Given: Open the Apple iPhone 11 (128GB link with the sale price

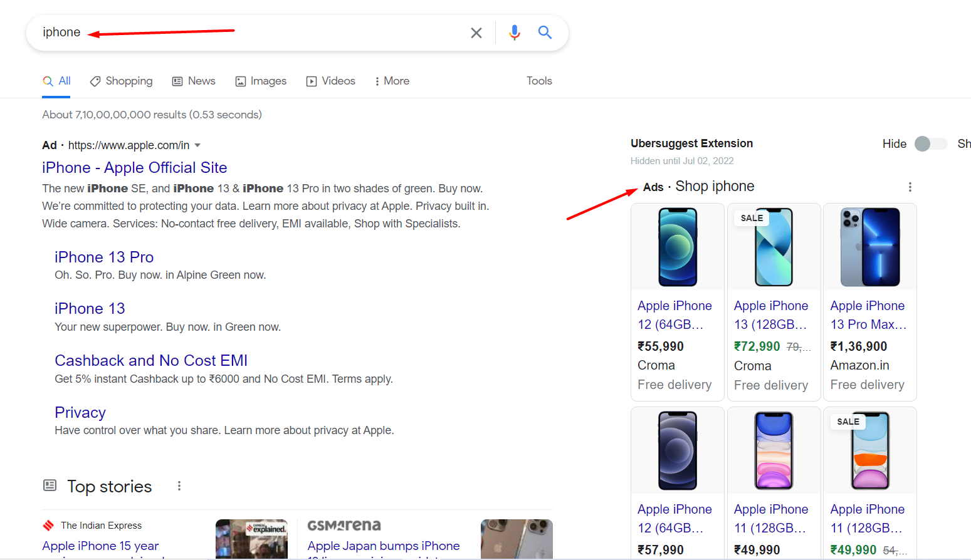Looking at the screenshot, I should pos(868,519).
